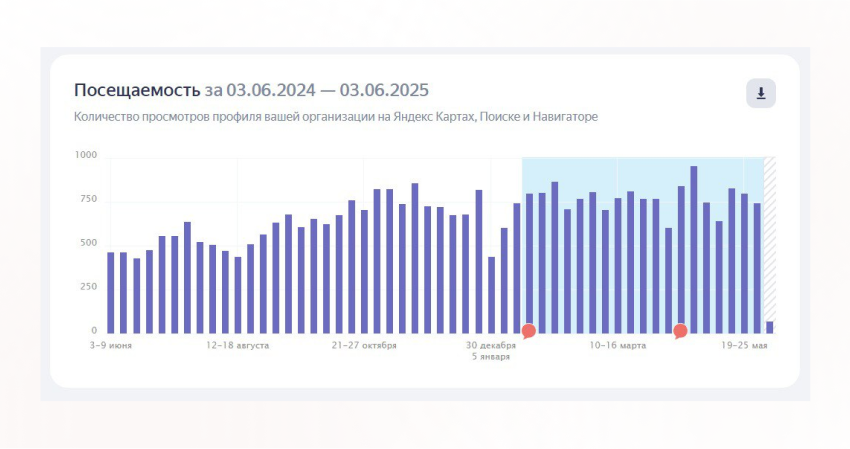Click the subtitle mentioning Яндекс Картах

[x=336, y=117]
